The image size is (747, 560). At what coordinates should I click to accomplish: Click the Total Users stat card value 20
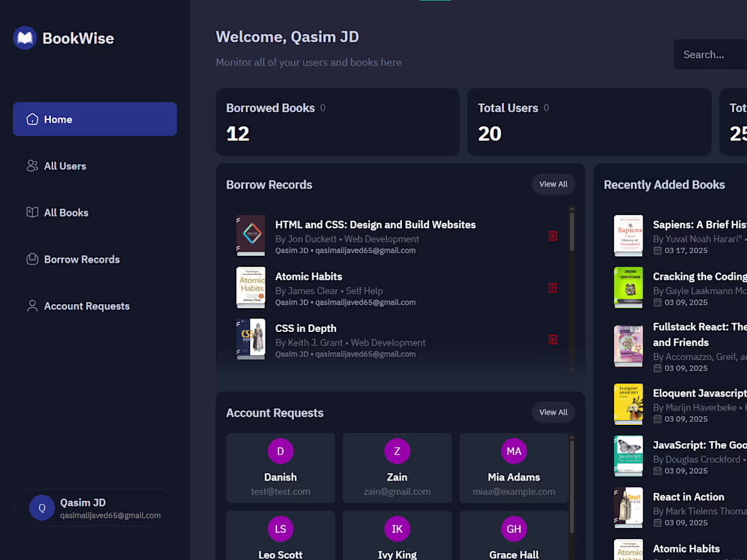[490, 134]
